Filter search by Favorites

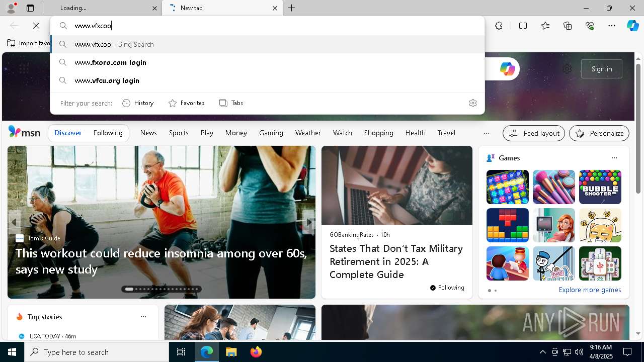click(186, 103)
